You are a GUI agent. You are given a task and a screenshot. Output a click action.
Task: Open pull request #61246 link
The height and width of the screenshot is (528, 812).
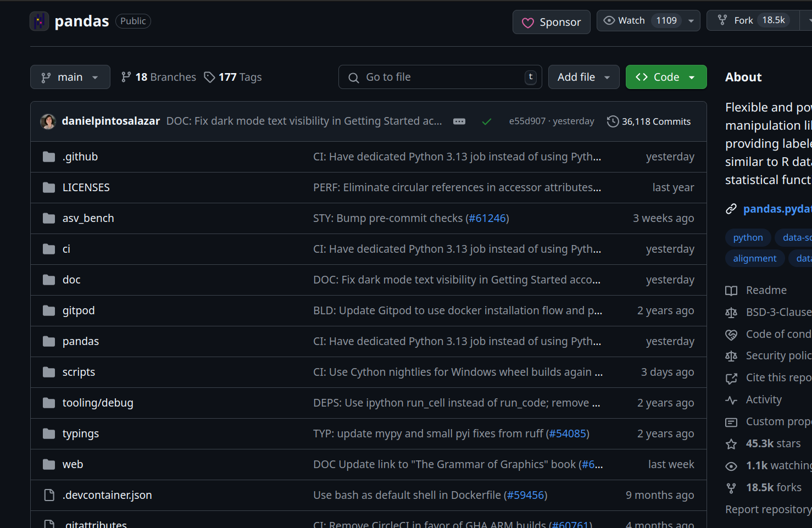(487, 218)
